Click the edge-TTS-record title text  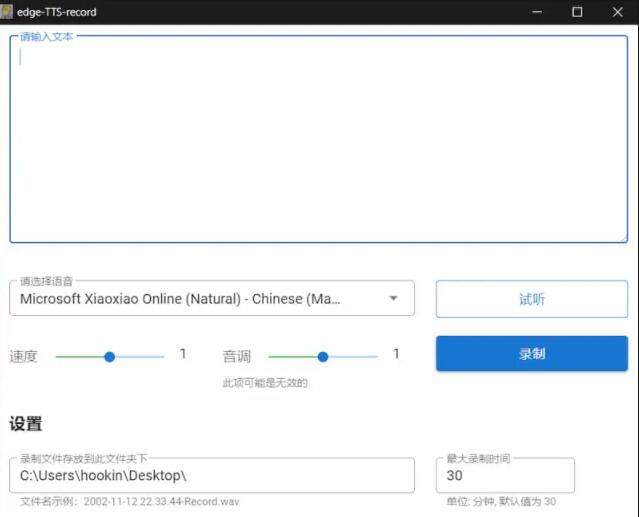57,12
